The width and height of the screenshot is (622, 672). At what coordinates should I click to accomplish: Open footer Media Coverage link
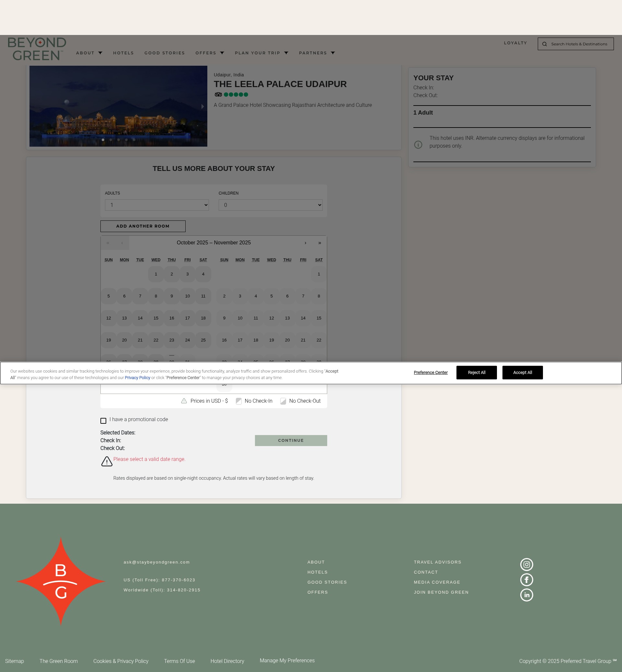[x=437, y=582]
